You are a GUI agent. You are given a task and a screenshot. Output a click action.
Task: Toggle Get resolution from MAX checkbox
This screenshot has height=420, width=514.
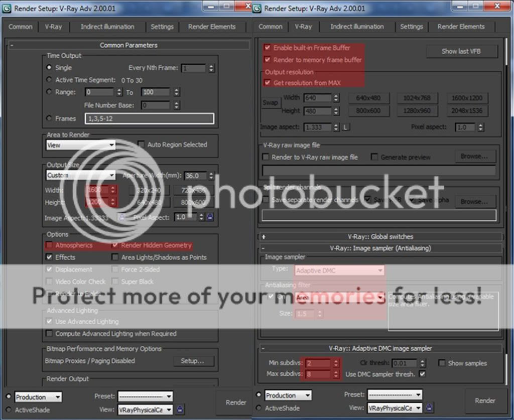(268, 83)
